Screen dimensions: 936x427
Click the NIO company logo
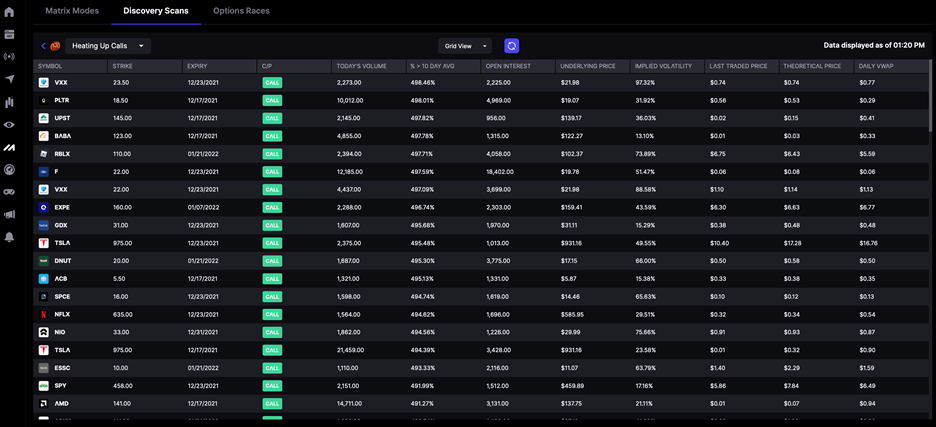point(44,332)
